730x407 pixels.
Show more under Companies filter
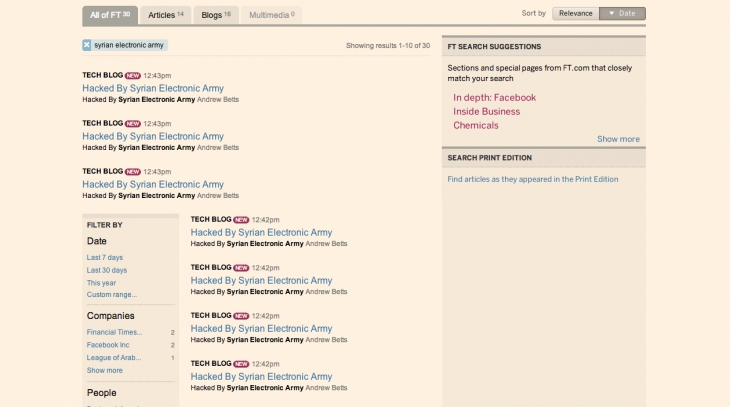tap(105, 370)
